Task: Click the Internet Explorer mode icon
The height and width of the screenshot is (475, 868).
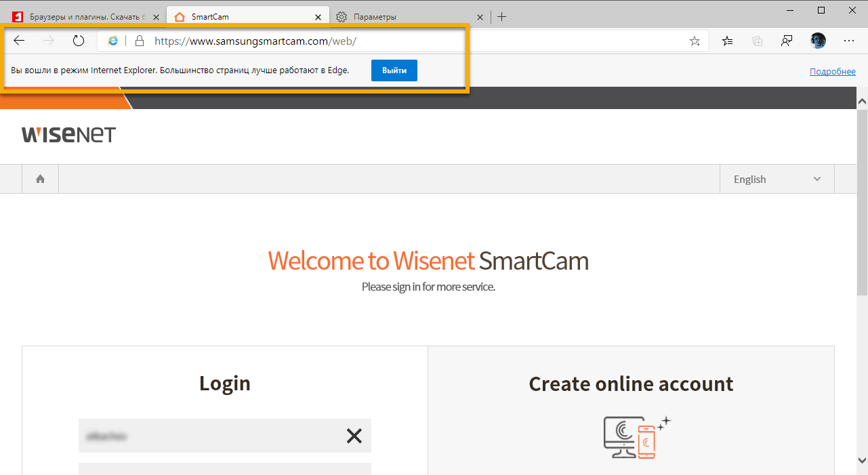Action: 113,41
